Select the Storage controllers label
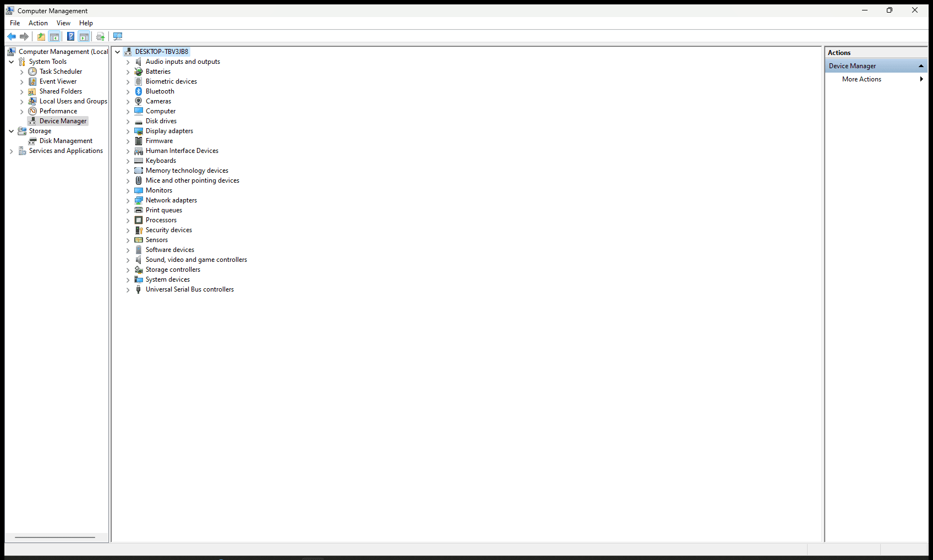Image resolution: width=933 pixels, height=560 pixels. (x=173, y=270)
